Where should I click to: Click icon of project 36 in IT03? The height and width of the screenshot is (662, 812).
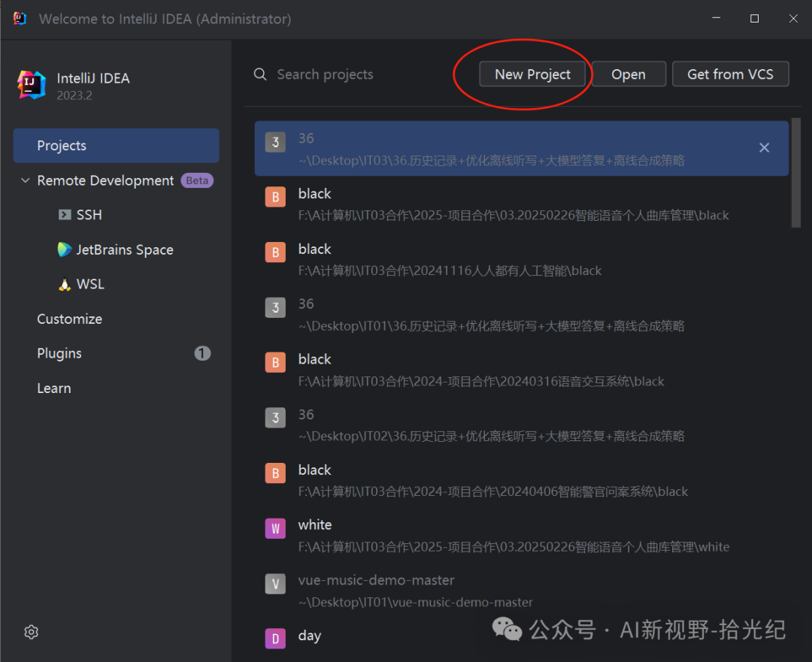275,142
